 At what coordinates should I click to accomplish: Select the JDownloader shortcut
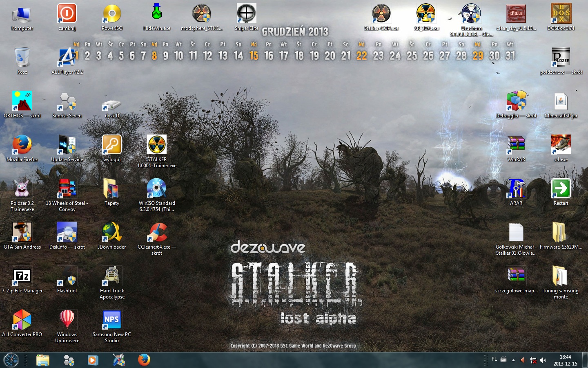tap(112, 236)
